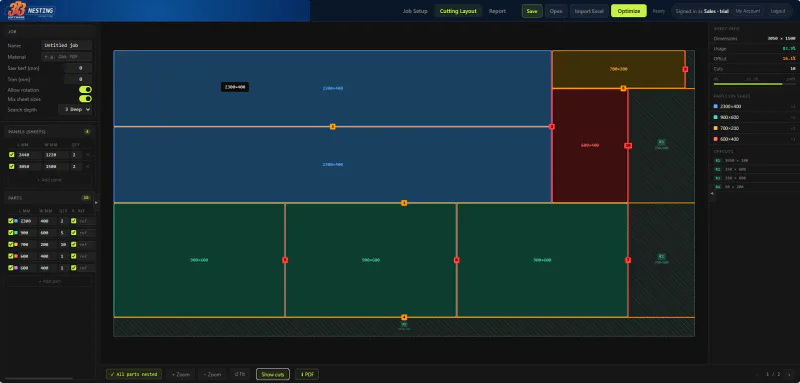Toggle the Mix sheet sizes switch
The width and height of the screenshot is (800, 383).
(85, 99)
